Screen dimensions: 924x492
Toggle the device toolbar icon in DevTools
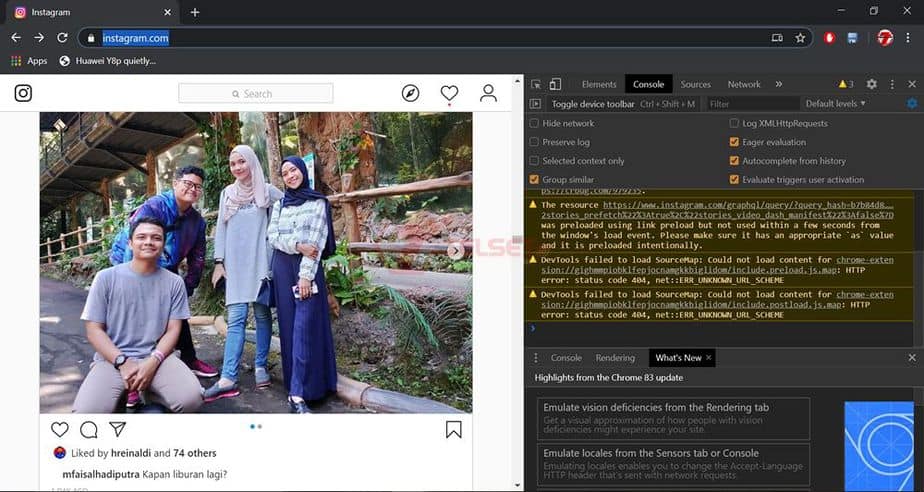click(x=555, y=85)
